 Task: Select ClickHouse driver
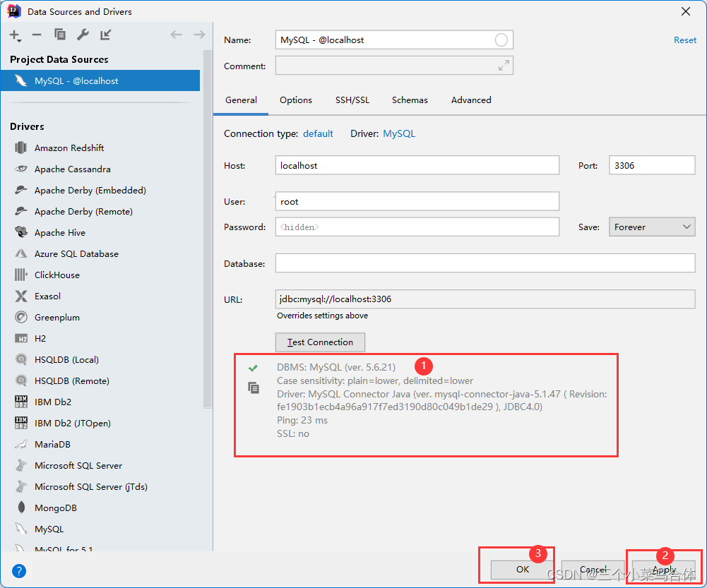[57, 275]
